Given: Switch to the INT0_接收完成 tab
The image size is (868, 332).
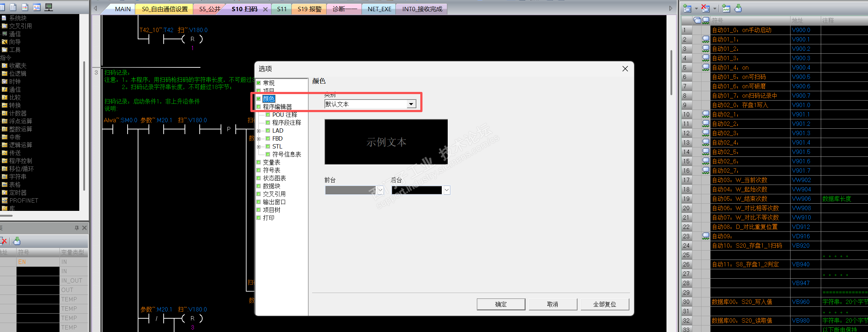Looking at the screenshot, I should [x=422, y=9].
